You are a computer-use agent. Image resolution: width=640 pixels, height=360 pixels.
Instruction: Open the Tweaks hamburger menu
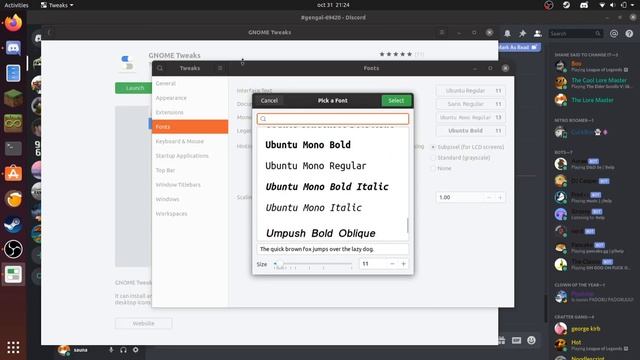pos(220,68)
